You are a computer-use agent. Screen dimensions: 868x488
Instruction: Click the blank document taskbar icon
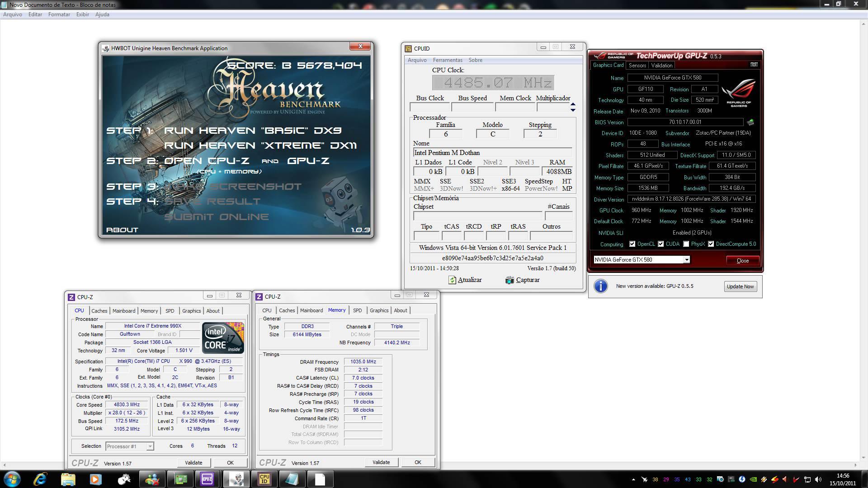click(320, 479)
